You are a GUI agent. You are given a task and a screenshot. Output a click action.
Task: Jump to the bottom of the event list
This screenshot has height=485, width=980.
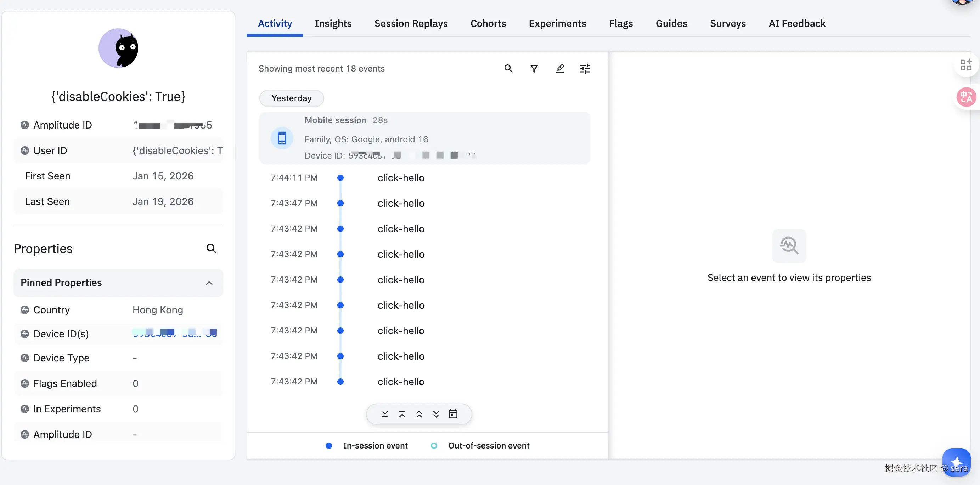pos(385,414)
